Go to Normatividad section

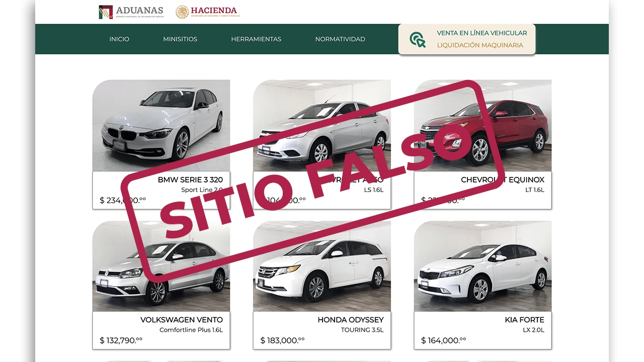coord(340,39)
